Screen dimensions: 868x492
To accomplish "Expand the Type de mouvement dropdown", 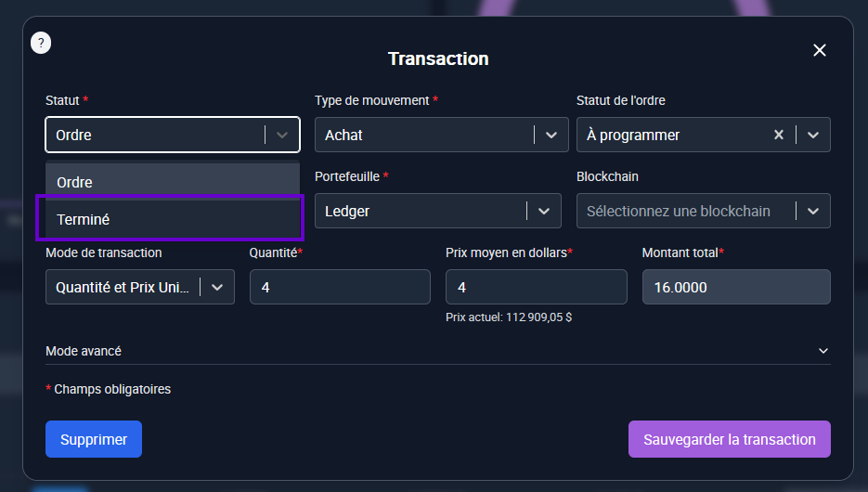I will (x=551, y=135).
